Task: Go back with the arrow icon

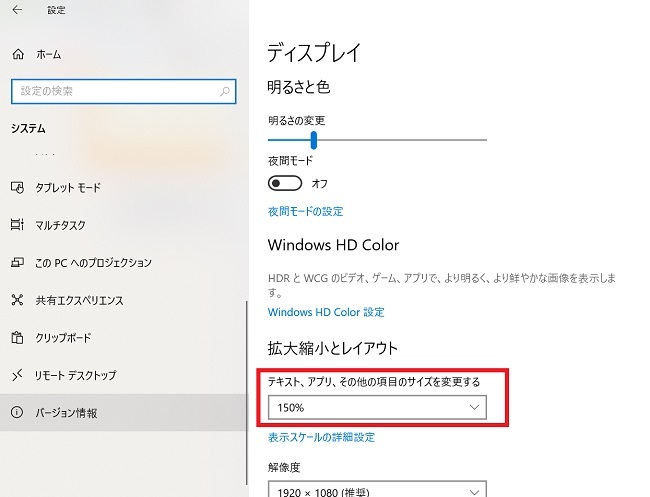Action: (x=17, y=10)
